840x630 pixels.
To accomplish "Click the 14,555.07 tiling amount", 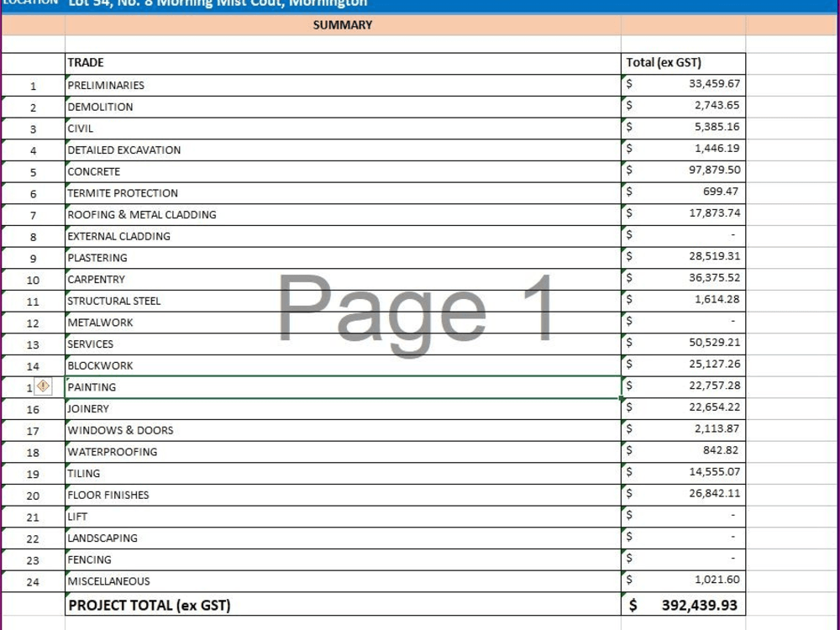I will pos(714,471).
